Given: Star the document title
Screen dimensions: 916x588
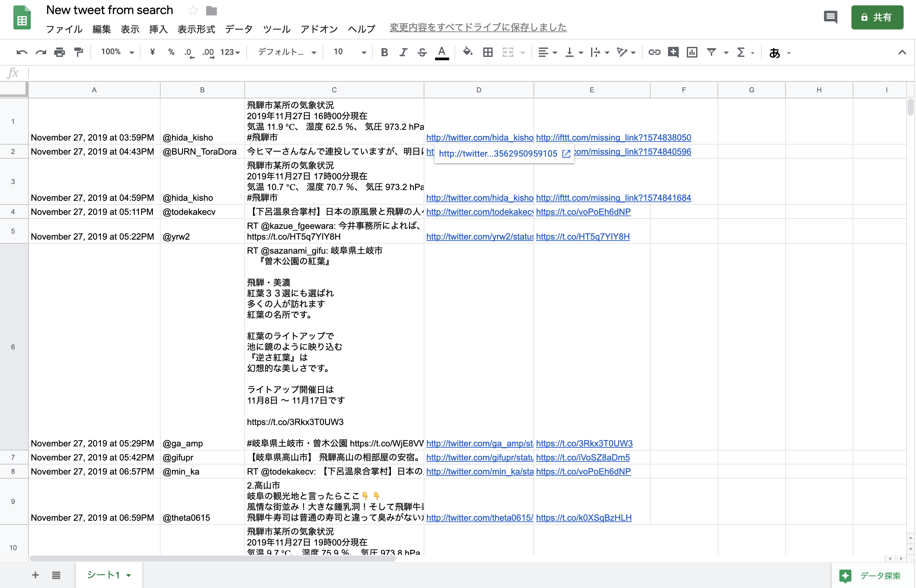Looking at the screenshot, I should coord(193,10).
